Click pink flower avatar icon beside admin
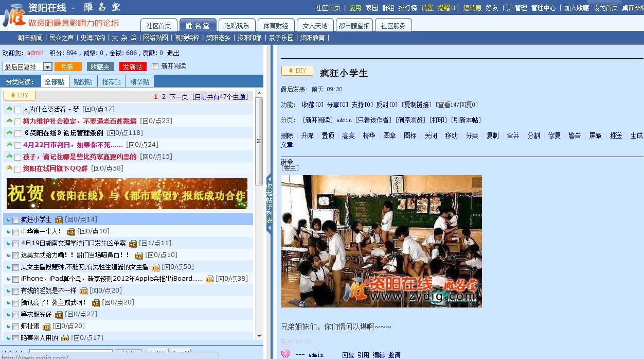This screenshot has height=359, width=644. pos(285,354)
